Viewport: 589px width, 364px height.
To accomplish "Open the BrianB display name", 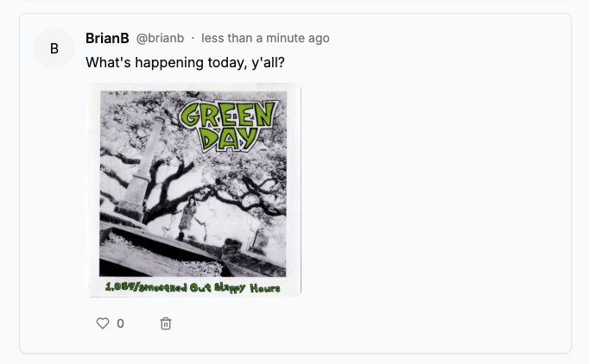I will point(107,38).
